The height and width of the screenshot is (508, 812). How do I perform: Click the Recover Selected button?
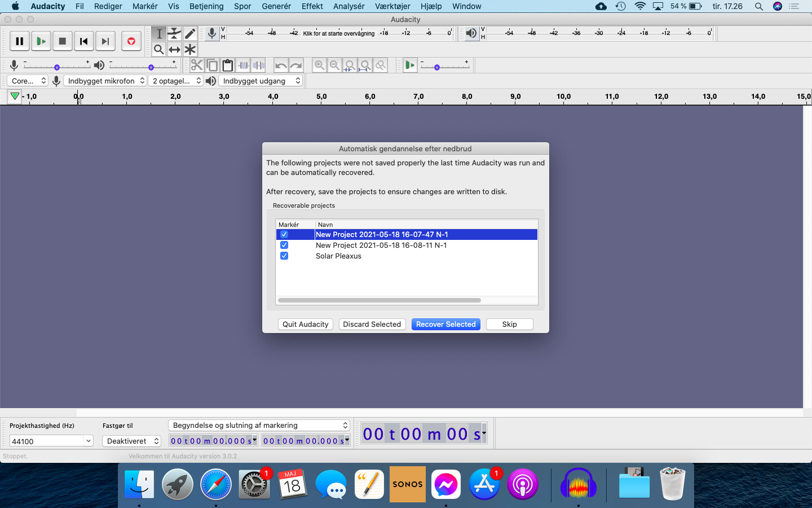pos(446,324)
